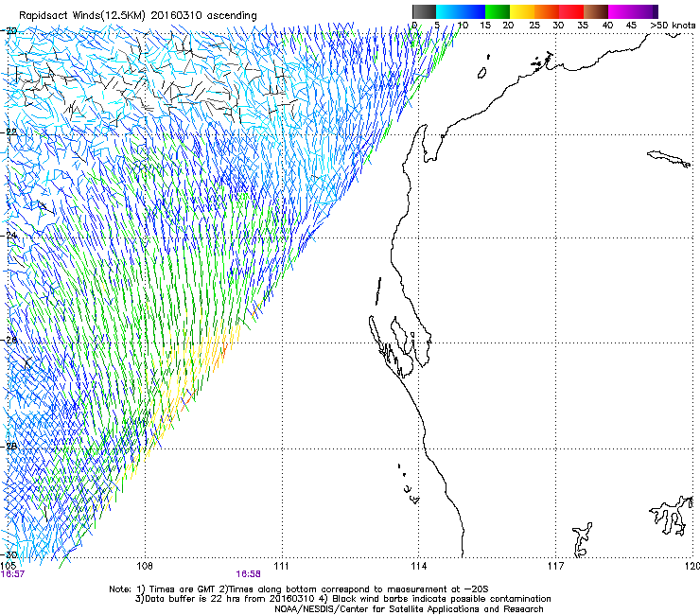Viewport: 700px width, 615px height.
Task: Click the brown 35-40 knots legend color
Action: coord(596,11)
